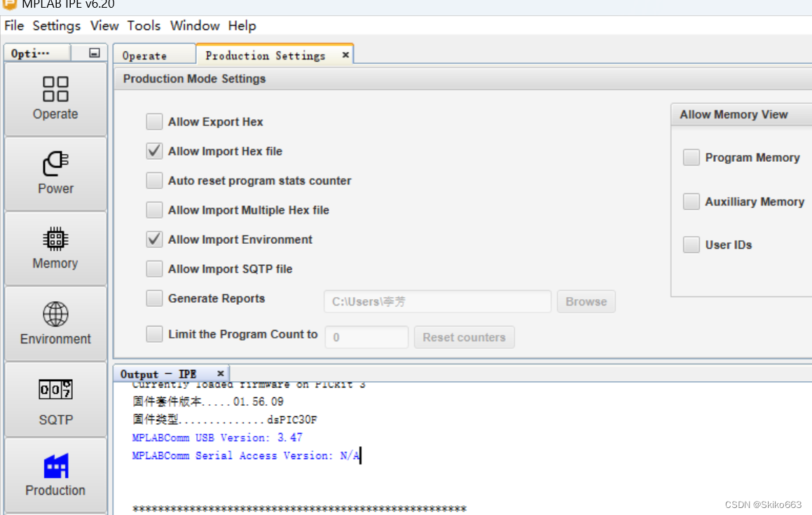The height and width of the screenshot is (515, 812).
Task: Close the Output - IPE tab
Action: coord(221,373)
